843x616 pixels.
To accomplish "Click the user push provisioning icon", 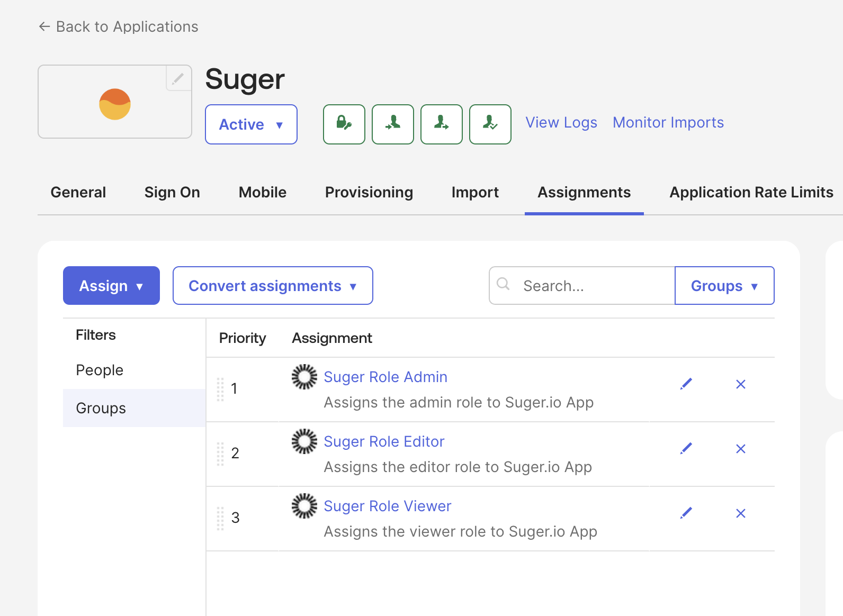I will pyautogui.click(x=441, y=124).
